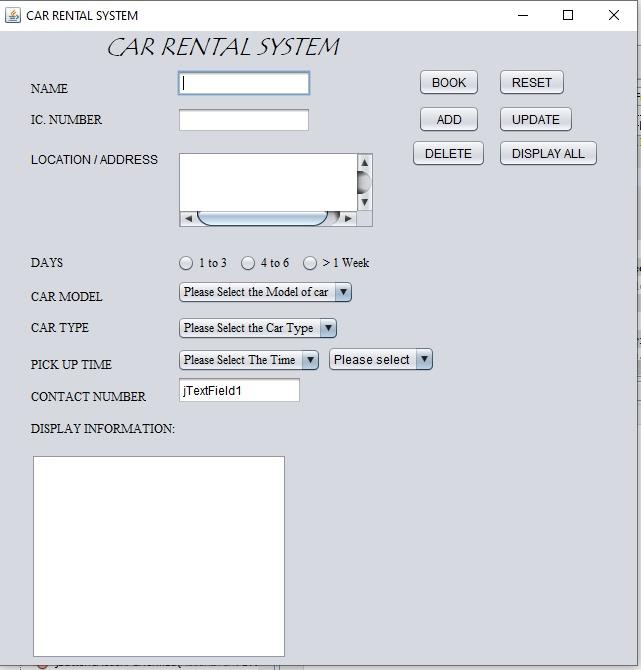Focus the NAME text field
This screenshot has height=670, width=641.
pos(244,83)
